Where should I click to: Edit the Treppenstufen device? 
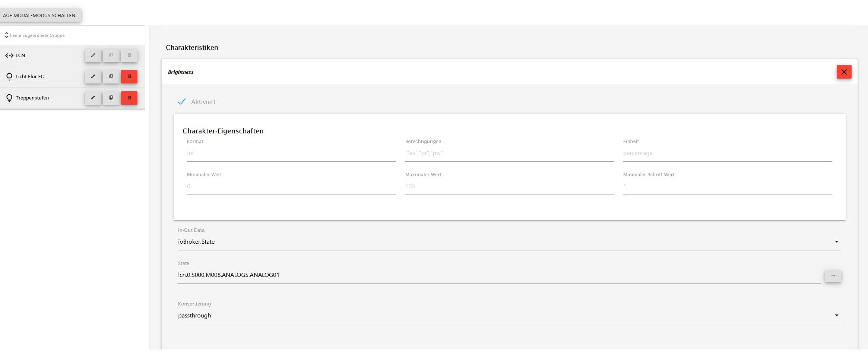93,98
